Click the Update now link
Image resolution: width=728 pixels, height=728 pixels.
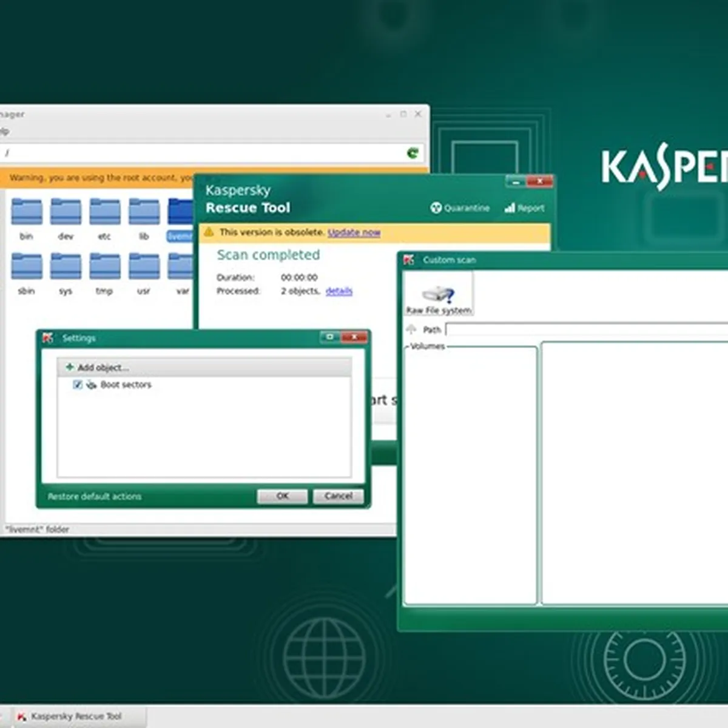(x=354, y=232)
